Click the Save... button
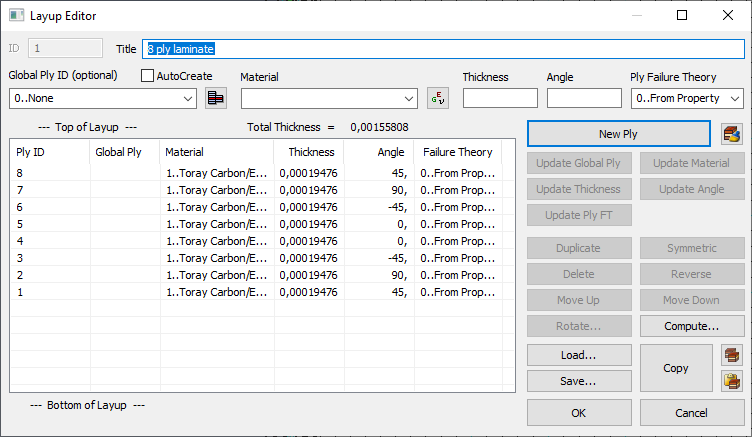 (579, 381)
